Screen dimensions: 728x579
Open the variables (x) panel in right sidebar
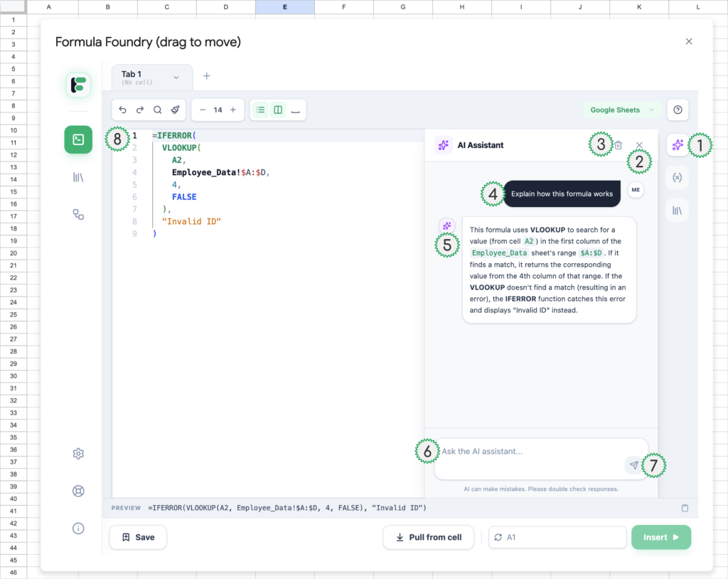pyautogui.click(x=677, y=178)
